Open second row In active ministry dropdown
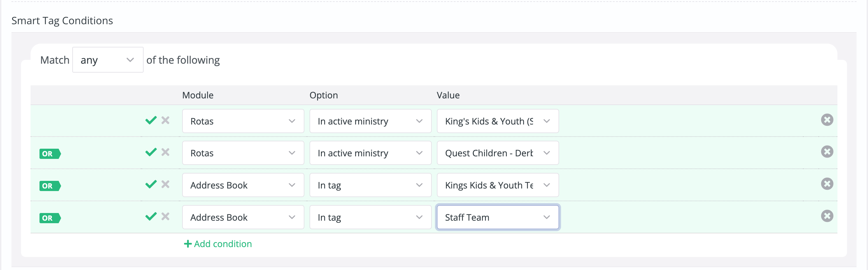 pos(370,153)
